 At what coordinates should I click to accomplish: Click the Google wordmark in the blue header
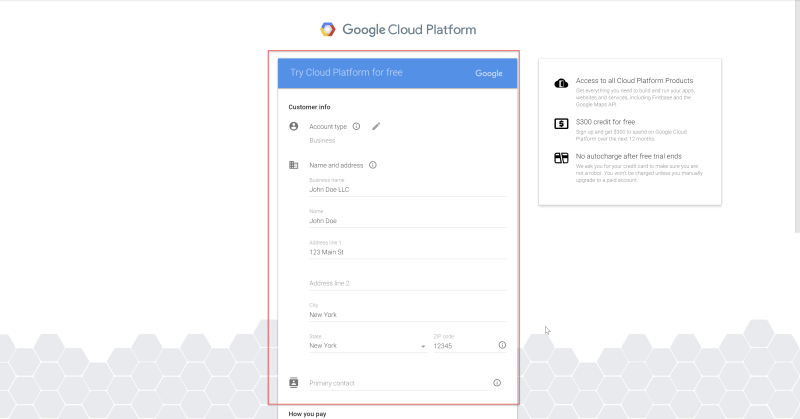[489, 73]
